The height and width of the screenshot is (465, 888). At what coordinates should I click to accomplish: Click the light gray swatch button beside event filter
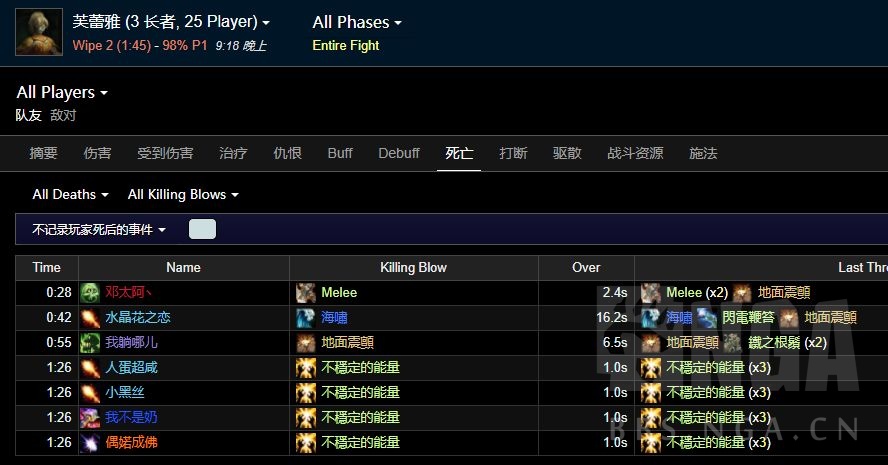202,229
